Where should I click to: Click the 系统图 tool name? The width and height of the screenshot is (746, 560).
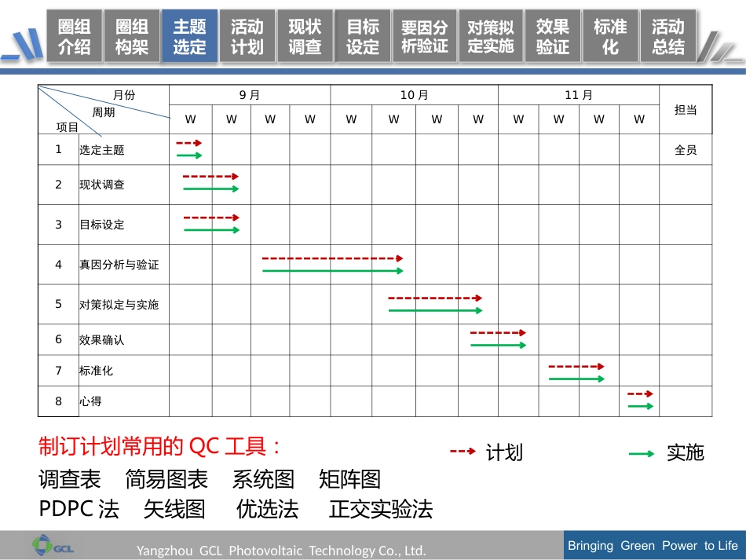[x=264, y=479]
